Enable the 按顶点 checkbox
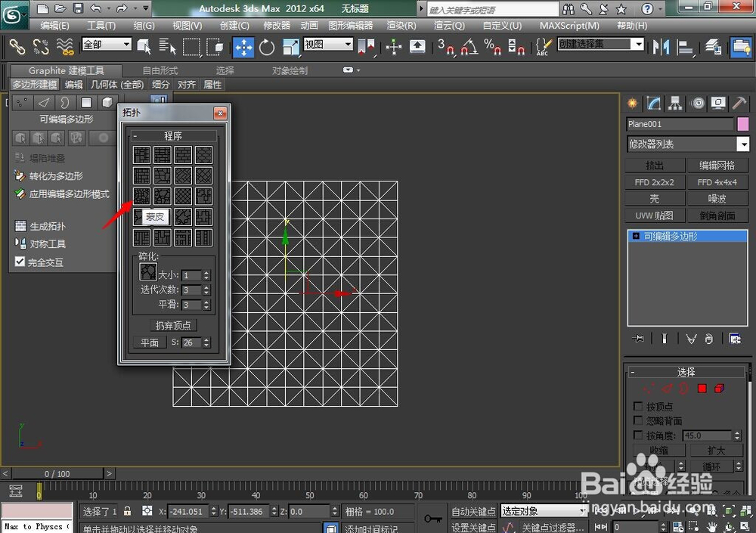The height and width of the screenshot is (533, 756). coord(638,406)
